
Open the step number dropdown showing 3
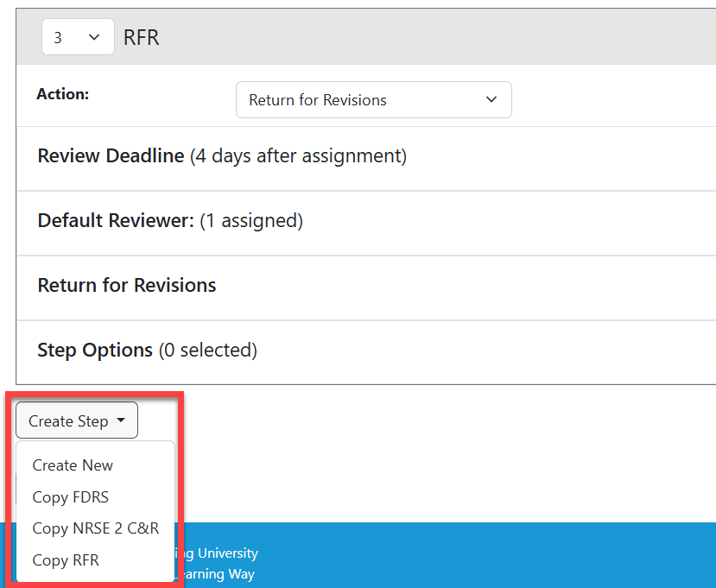pyautogui.click(x=78, y=37)
